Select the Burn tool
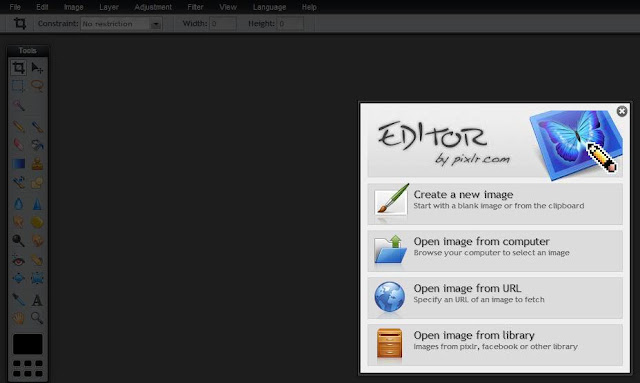 (37, 240)
